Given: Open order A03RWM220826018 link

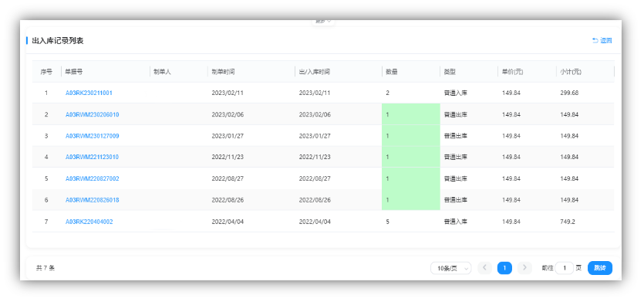Looking at the screenshot, I should [92, 200].
